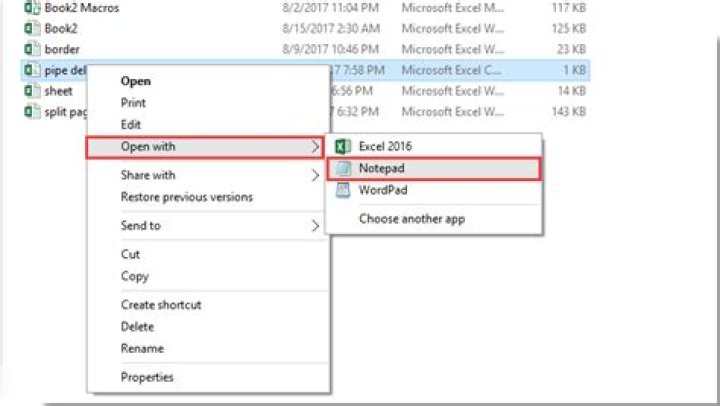Expand the Share with submenu arrow
The image size is (720, 406).
pos(315,175)
